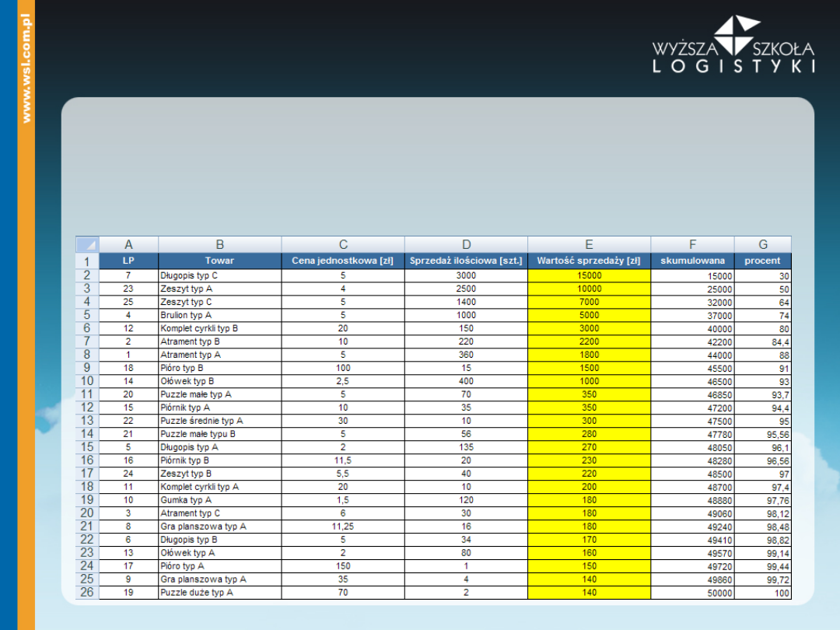Viewport: 840px width, 630px height.
Task: Select column B header
Action: (219, 244)
